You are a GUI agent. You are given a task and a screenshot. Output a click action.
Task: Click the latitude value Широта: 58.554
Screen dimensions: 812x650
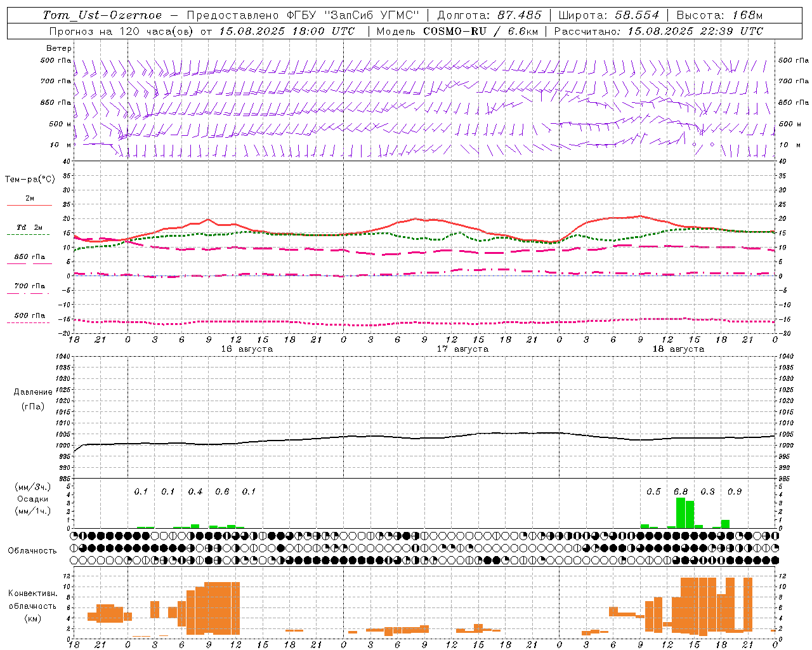609,15
